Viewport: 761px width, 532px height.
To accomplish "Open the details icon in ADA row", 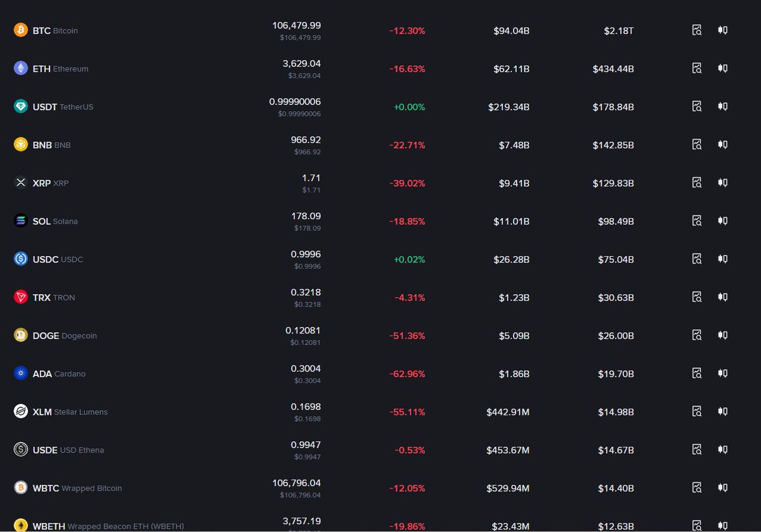I will point(697,373).
